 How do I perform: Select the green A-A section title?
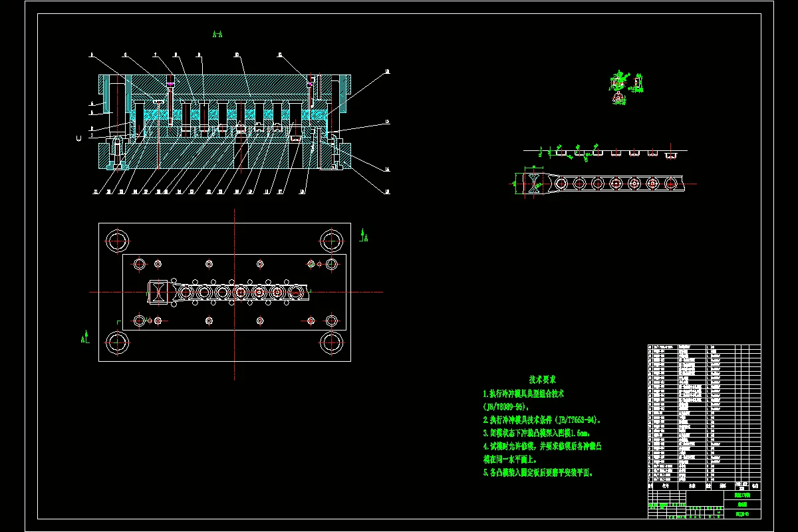tap(217, 33)
